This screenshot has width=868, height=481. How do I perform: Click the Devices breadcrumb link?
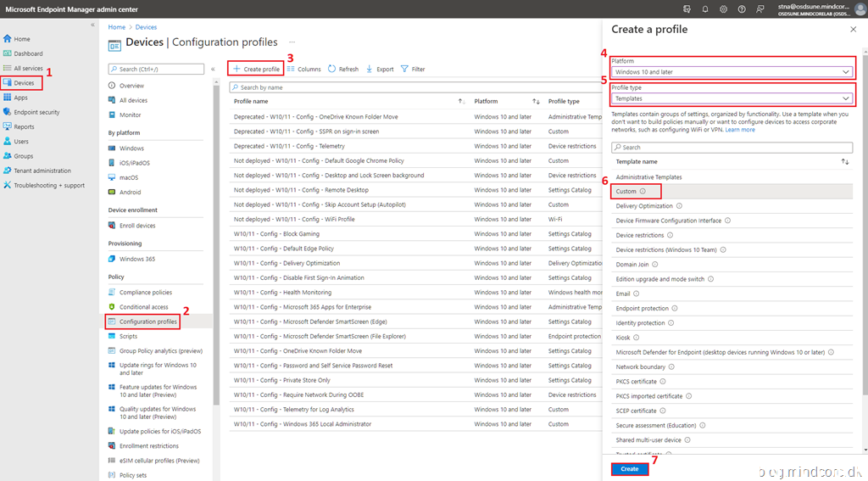(x=146, y=27)
